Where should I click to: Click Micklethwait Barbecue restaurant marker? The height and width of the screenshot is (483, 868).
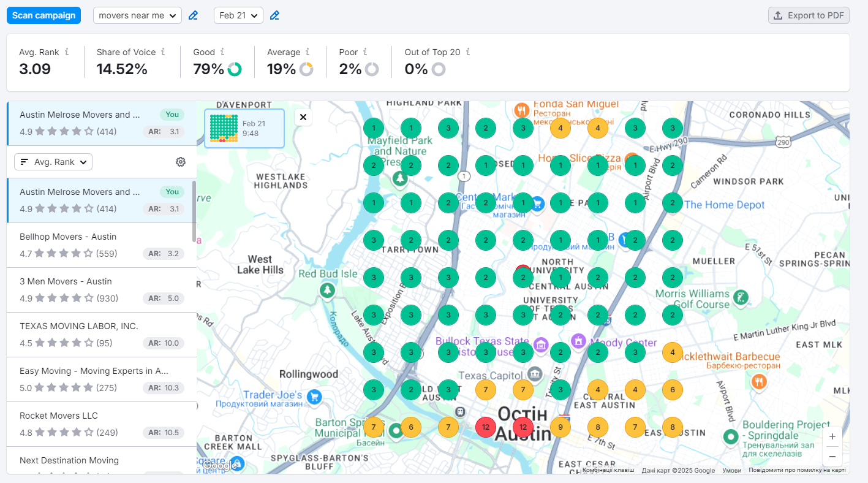click(760, 381)
